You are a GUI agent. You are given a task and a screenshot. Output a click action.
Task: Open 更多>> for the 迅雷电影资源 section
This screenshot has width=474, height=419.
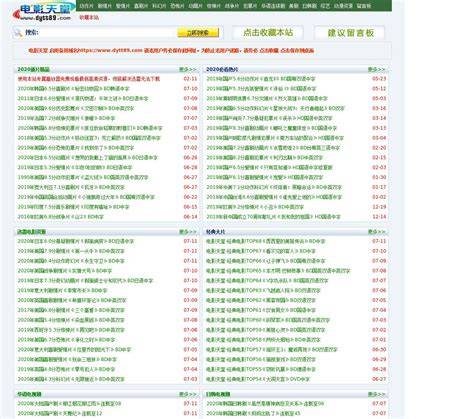click(x=188, y=232)
